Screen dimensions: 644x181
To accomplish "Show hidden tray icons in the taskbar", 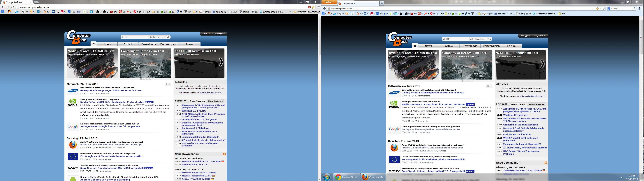I will coord(622,177).
